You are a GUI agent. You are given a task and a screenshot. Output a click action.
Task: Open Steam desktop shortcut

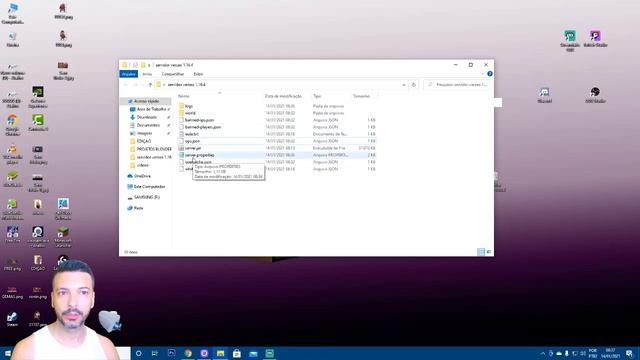point(12,319)
